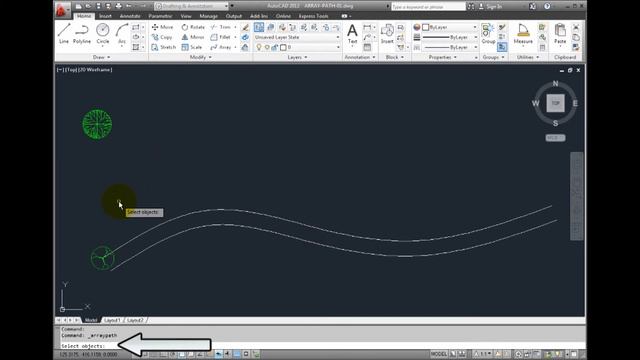Expand the Modify panel

201,57
